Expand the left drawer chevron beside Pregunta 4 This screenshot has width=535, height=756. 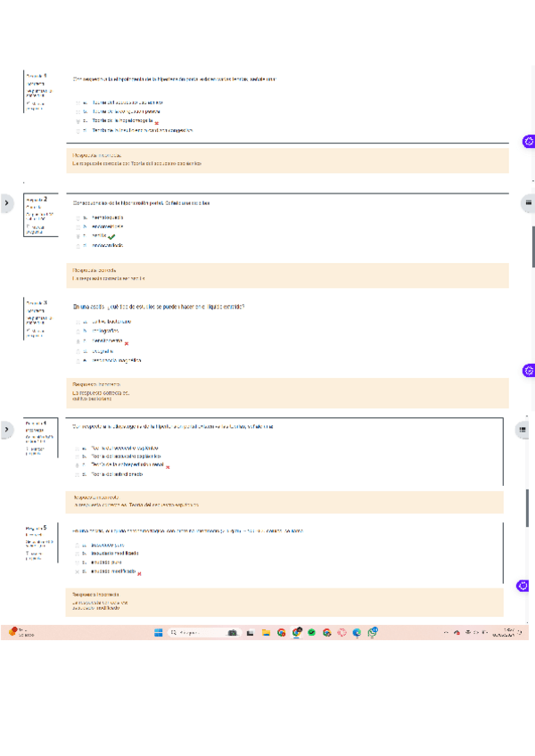[7, 430]
